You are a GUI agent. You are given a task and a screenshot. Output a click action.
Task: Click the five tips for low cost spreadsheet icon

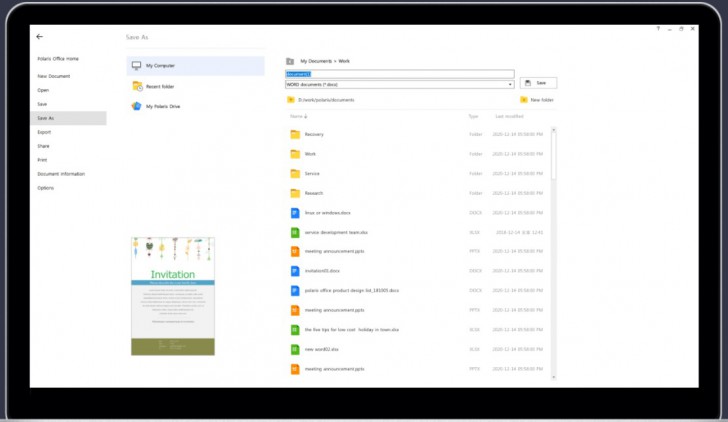(x=295, y=330)
